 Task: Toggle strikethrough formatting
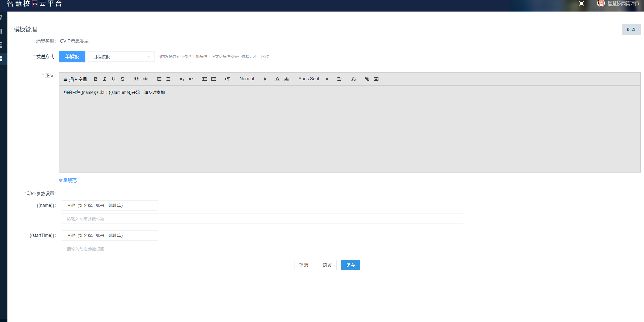coord(123,79)
